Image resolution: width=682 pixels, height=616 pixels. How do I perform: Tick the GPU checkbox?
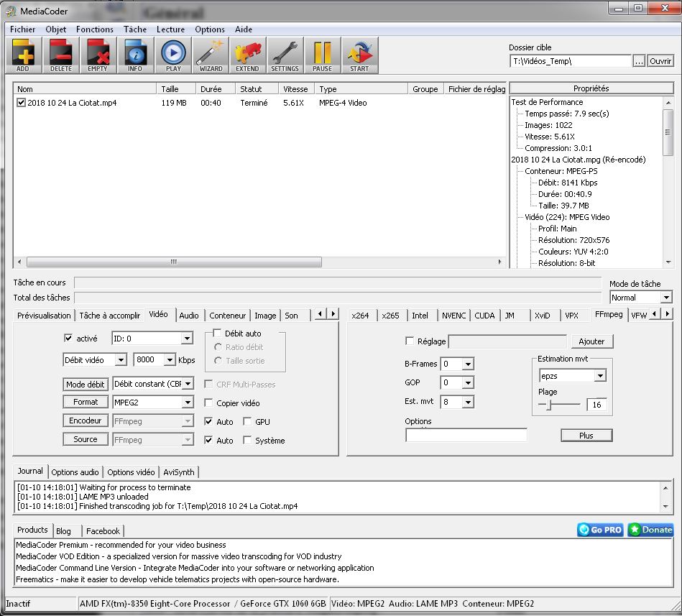[248, 422]
